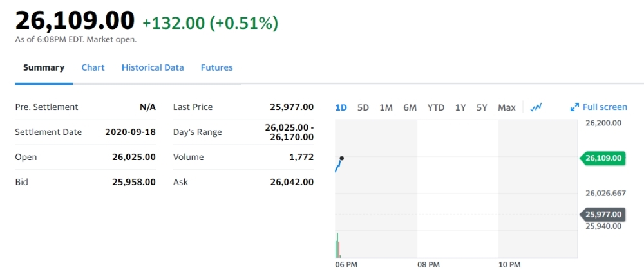Click the 08 PM time axis label
Viewport: 644px width, 270px height.
tap(428, 265)
